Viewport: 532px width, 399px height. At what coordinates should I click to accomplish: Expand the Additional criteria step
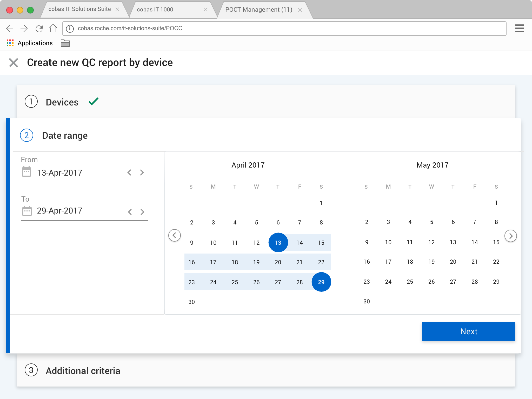(x=83, y=371)
